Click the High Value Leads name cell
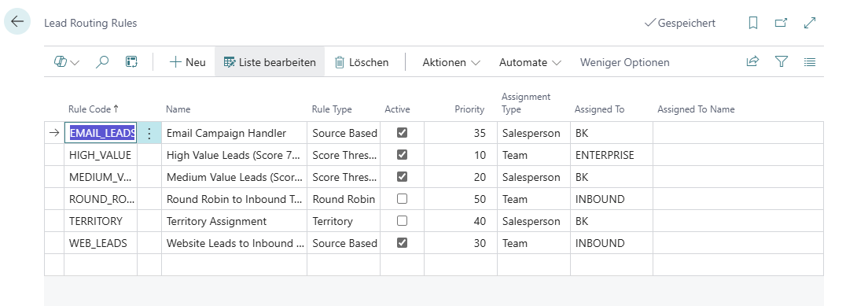The height and width of the screenshot is (306, 868). point(234,155)
